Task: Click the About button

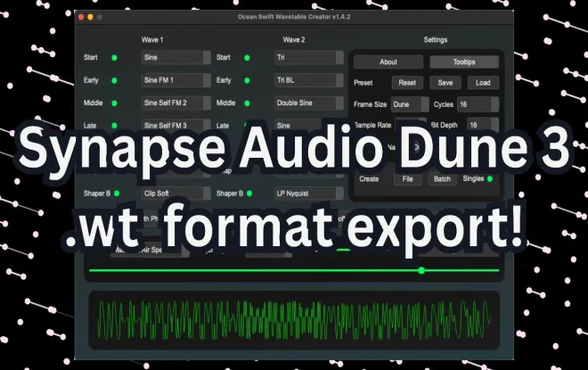Action: (x=388, y=62)
